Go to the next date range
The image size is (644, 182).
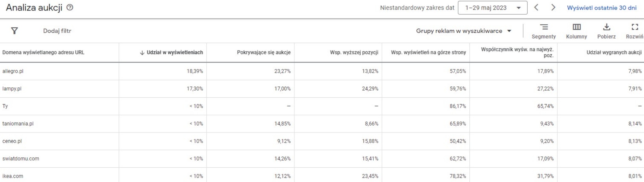click(553, 8)
